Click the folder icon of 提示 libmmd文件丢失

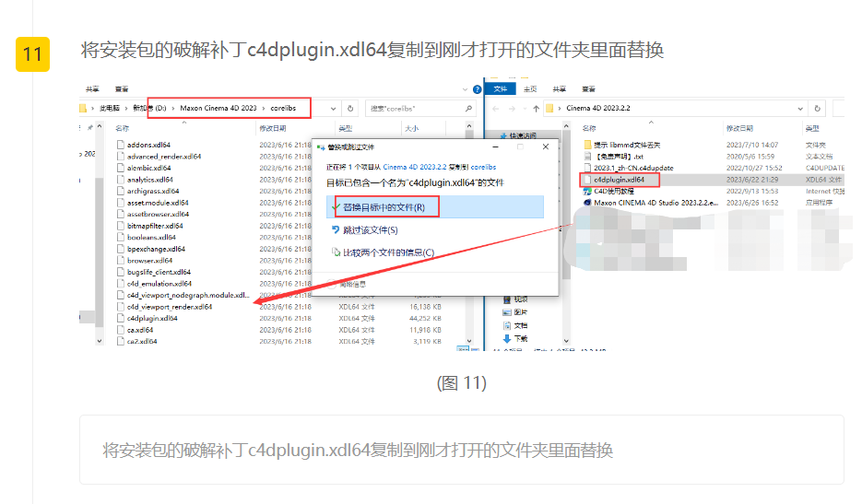click(x=587, y=145)
